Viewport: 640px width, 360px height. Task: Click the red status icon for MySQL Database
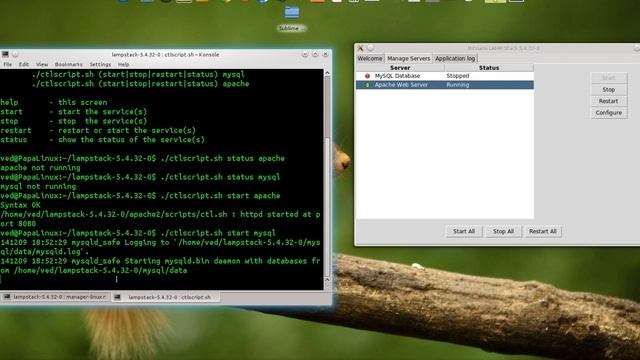(x=367, y=76)
